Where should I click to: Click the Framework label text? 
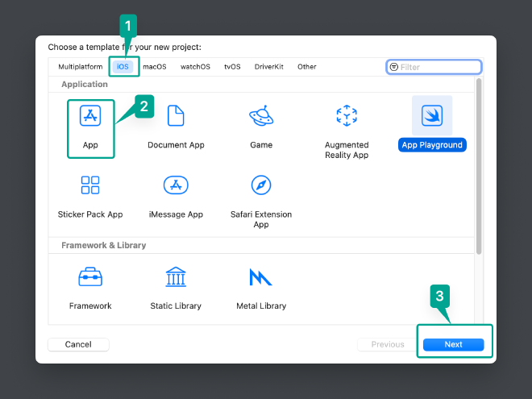point(90,305)
